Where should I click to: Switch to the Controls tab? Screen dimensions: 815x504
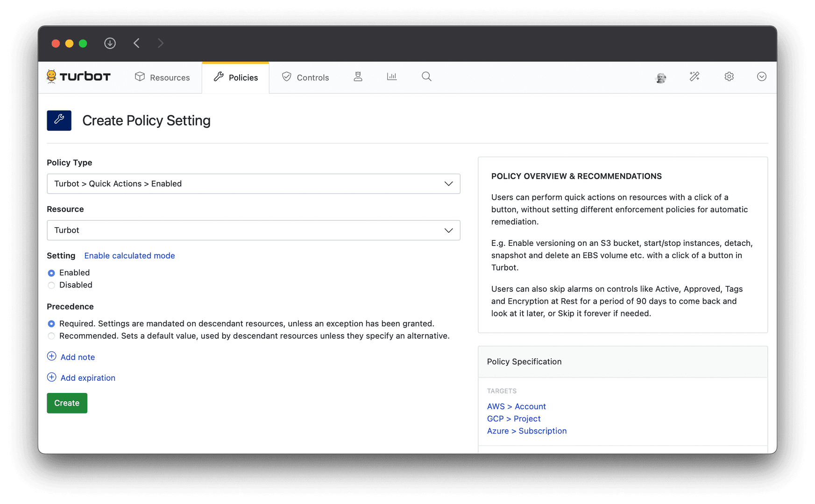[305, 77]
